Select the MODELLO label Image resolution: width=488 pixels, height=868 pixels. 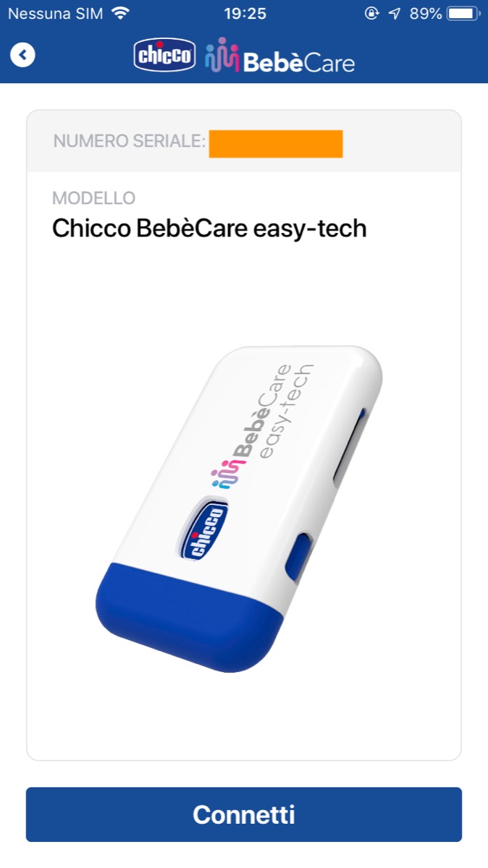click(94, 198)
